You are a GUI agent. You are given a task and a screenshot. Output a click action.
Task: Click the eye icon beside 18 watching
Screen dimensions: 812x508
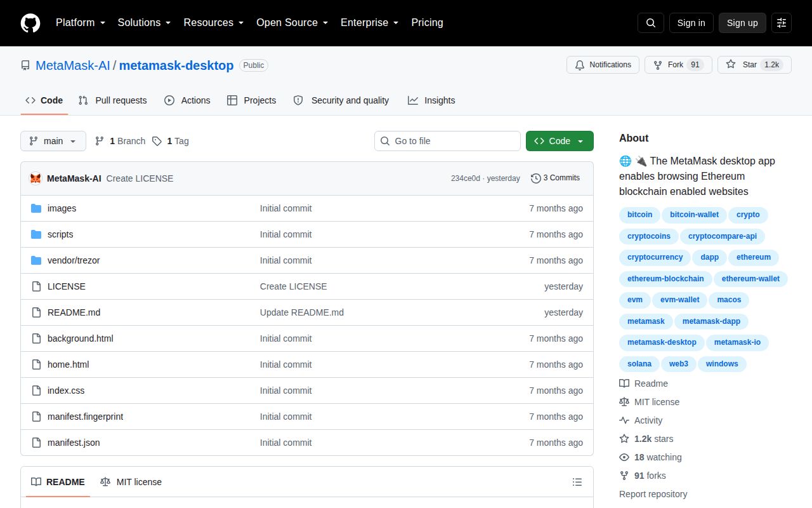(624, 457)
